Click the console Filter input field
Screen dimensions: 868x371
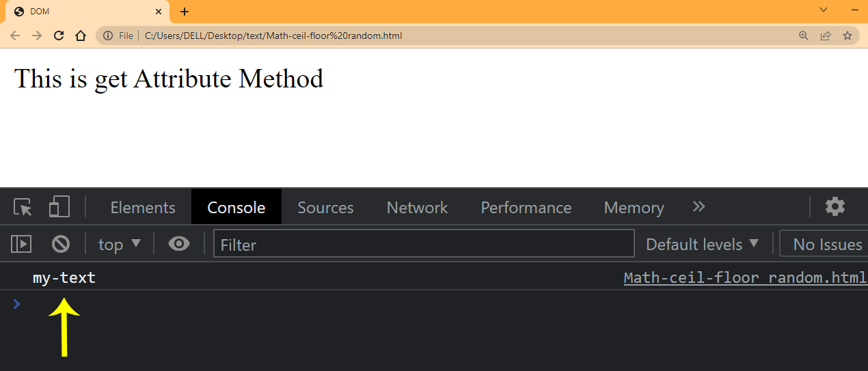pos(424,244)
